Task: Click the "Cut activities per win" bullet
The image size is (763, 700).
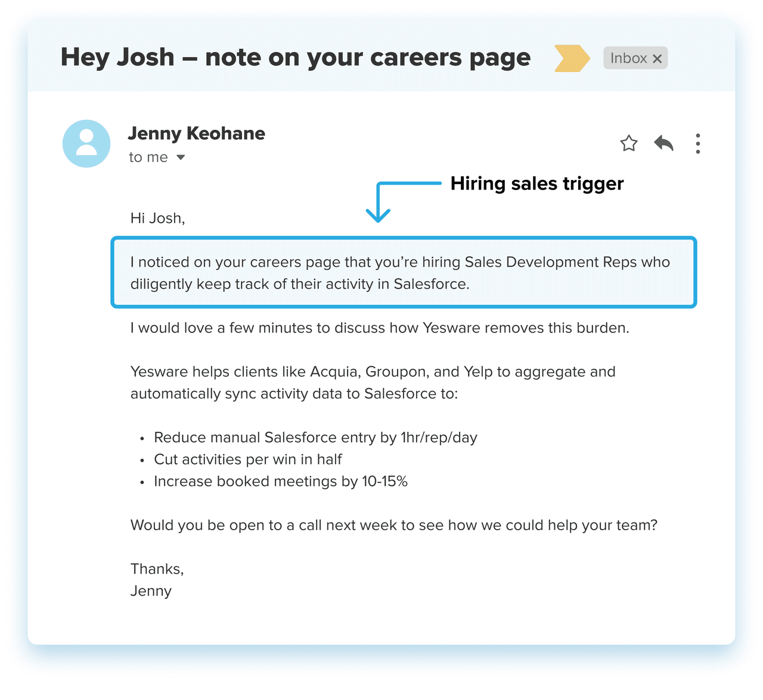Action: point(248,460)
